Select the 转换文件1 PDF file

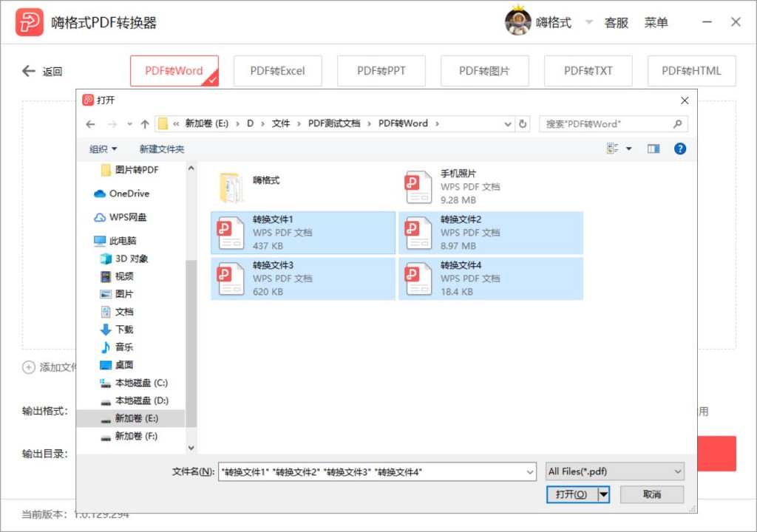coord(303,233)
